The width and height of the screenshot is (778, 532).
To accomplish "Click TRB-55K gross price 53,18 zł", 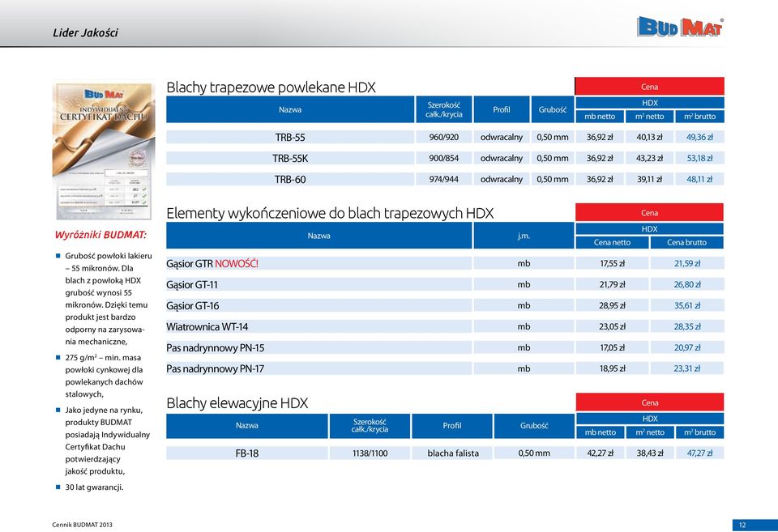I will coord(699,158).
